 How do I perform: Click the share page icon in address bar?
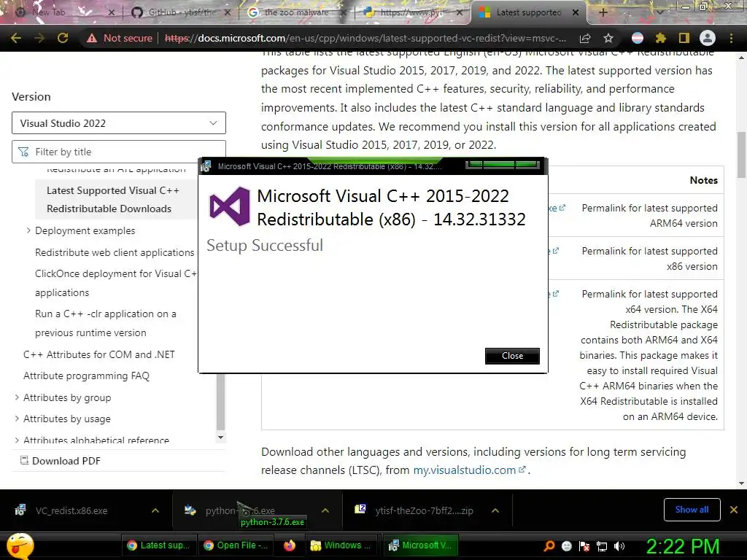(x=585, y=38)
